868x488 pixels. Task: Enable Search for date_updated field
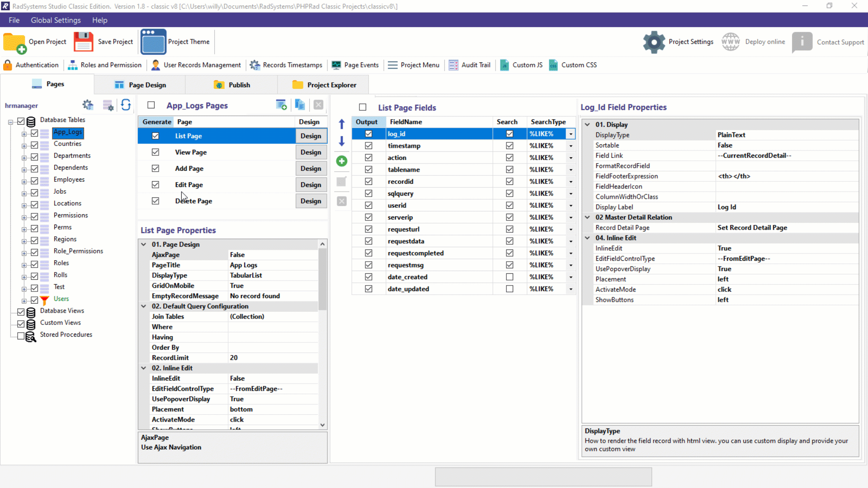pos(509,289)
